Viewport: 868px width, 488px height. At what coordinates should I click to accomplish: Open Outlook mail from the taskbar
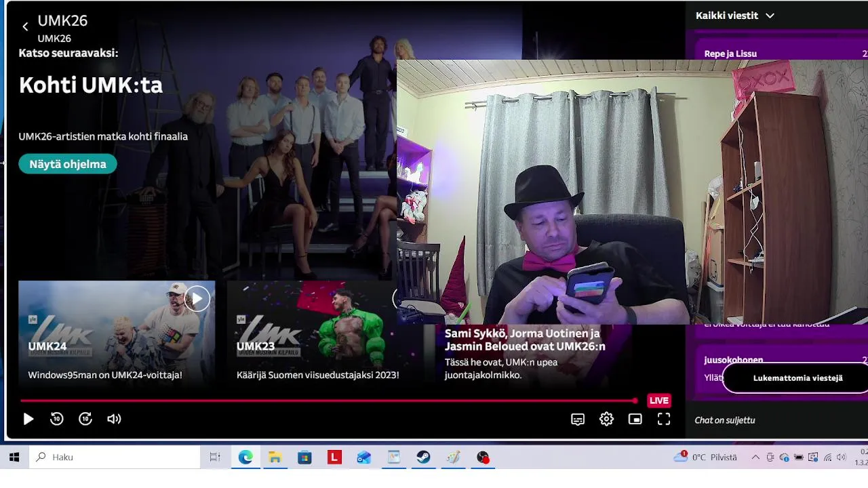click(364, 457)
